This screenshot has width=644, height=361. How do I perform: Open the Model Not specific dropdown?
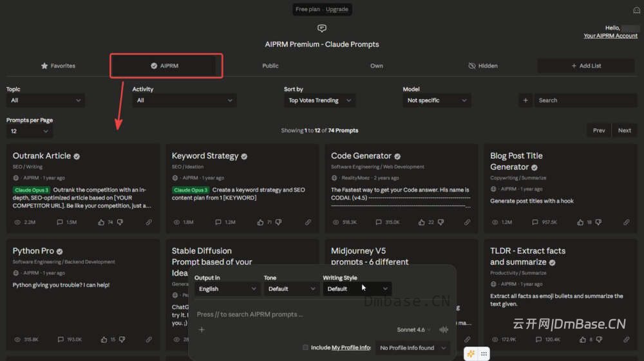[x=437, y=100]
